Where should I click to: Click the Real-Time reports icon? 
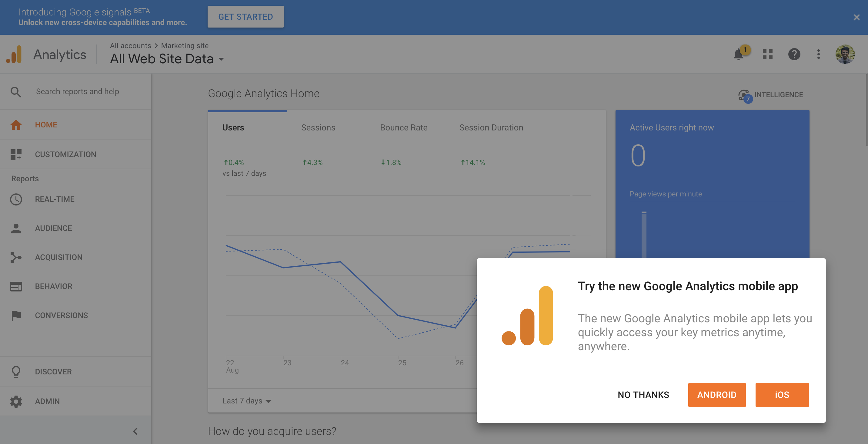(x=15, y=199)
